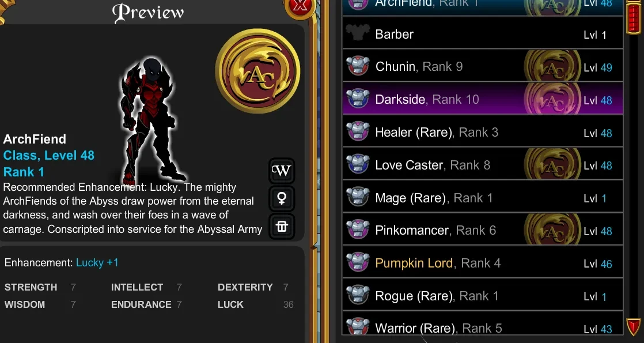Select Warrior (Rare), Rank 5 entry
This screenshot has height=343, width=644.
[x=483, y=327]
